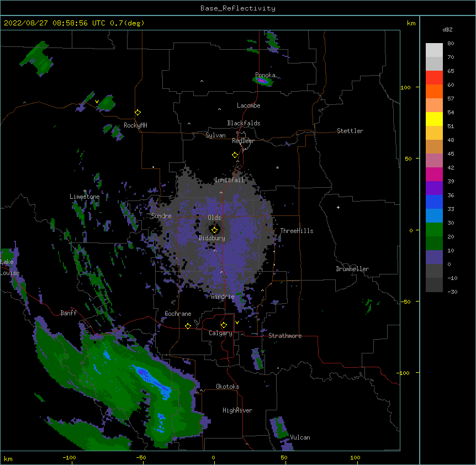Click the HighRiver town label
This screenshot has height=465, width=476.
pyautogui.click(x=237, y=410)
